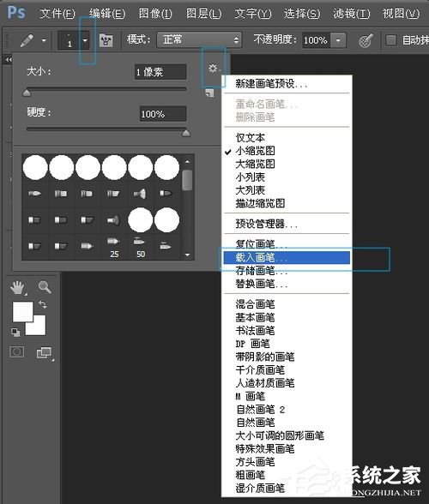
Task: Open the 滤镜(T) menu
Action: [351, 14]
